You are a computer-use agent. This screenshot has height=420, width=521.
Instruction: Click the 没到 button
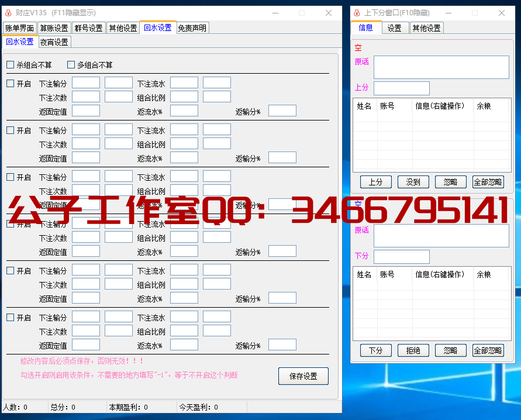(x=413, y=182)
